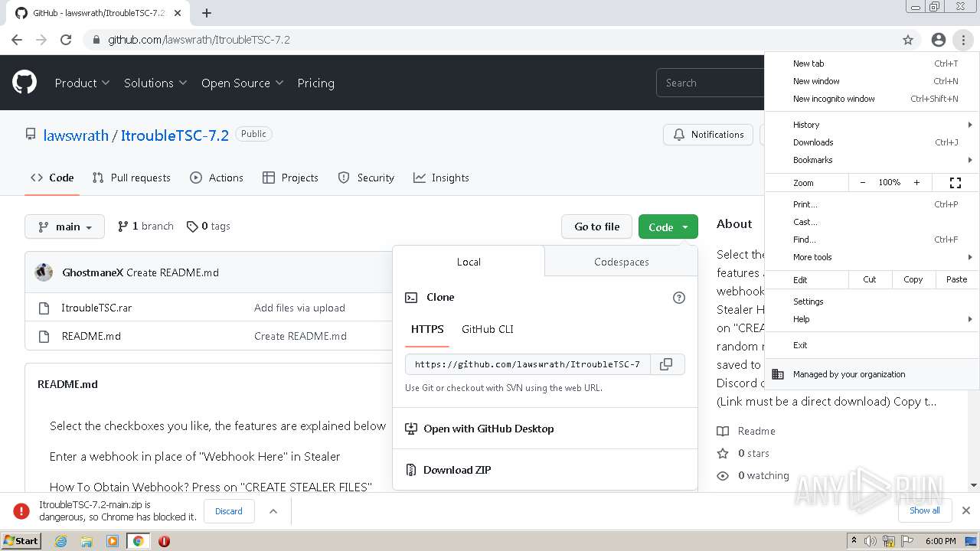Open the Security repository tab
This screenshot has height=551, width=980.
pos(366,178)
